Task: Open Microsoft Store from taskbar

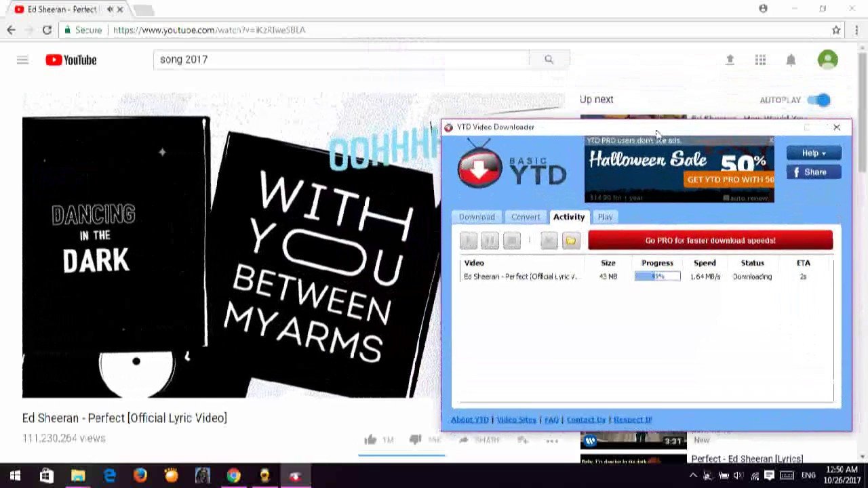Action: (x=46, y=476)
